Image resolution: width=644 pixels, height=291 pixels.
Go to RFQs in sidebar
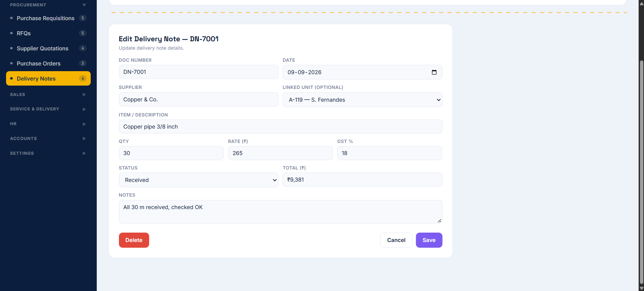point(48,33)
